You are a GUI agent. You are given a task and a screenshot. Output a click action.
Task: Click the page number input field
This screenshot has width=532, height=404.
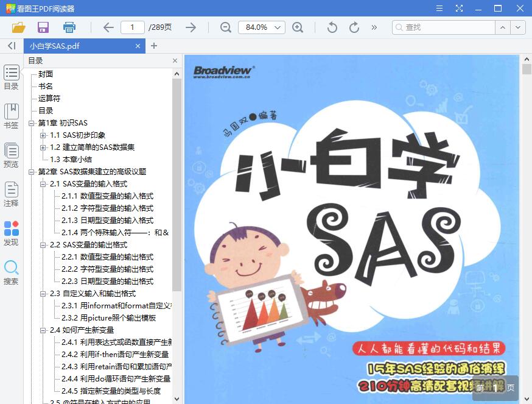(132, 27)
